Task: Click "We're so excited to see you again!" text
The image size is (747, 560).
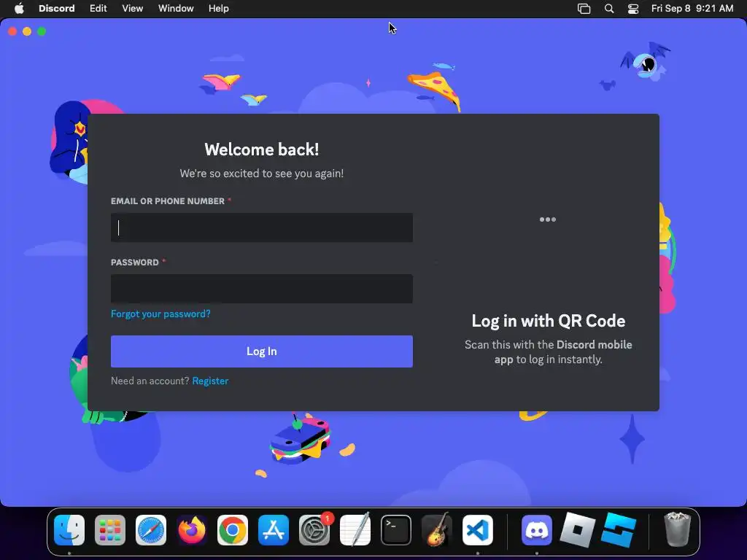Action: 262,174
